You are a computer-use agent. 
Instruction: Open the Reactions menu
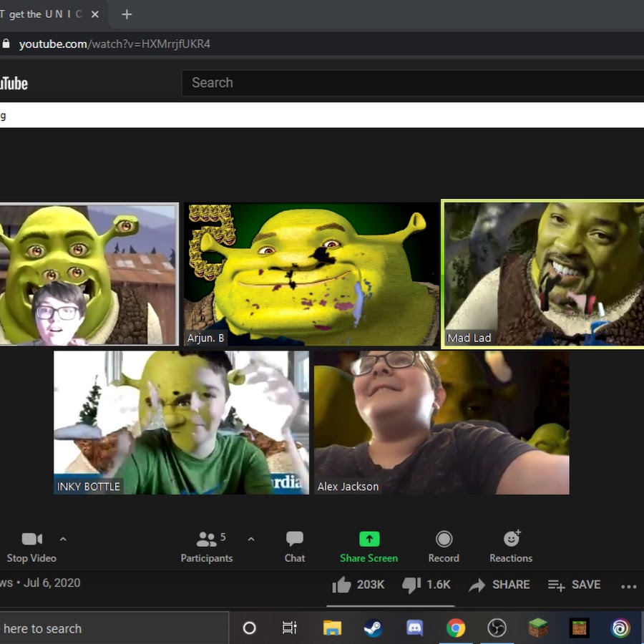coord(510,547)
